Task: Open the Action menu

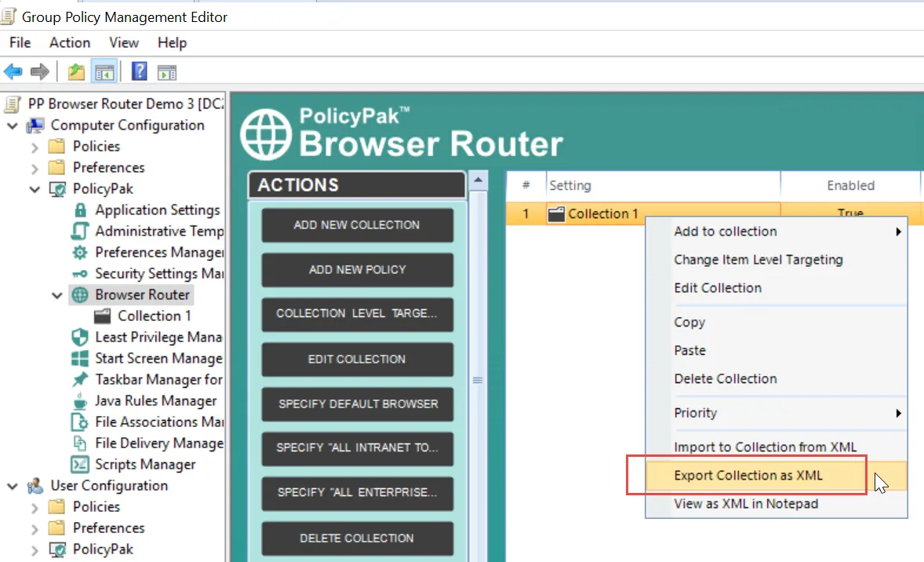Action: [70, 42]
